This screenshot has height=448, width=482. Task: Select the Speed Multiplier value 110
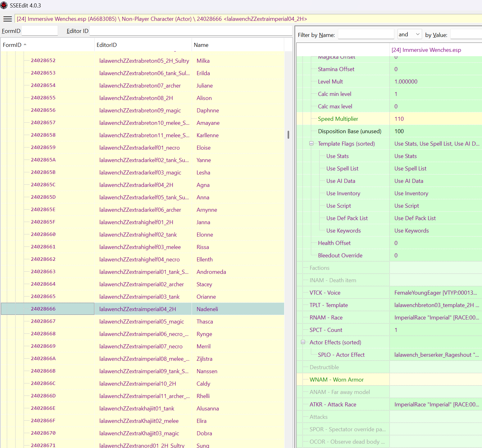pos(399,119)
